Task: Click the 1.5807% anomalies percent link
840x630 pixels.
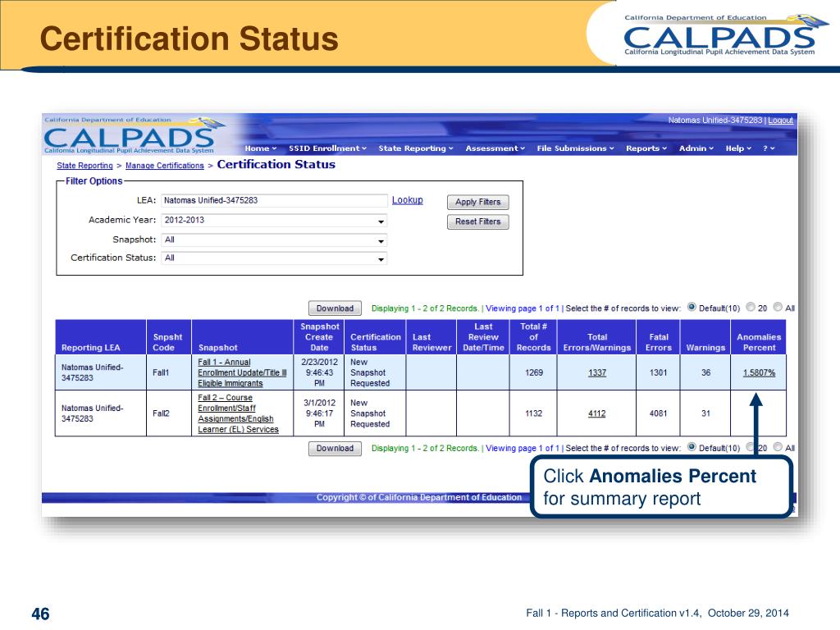Action: pos(759,373)
